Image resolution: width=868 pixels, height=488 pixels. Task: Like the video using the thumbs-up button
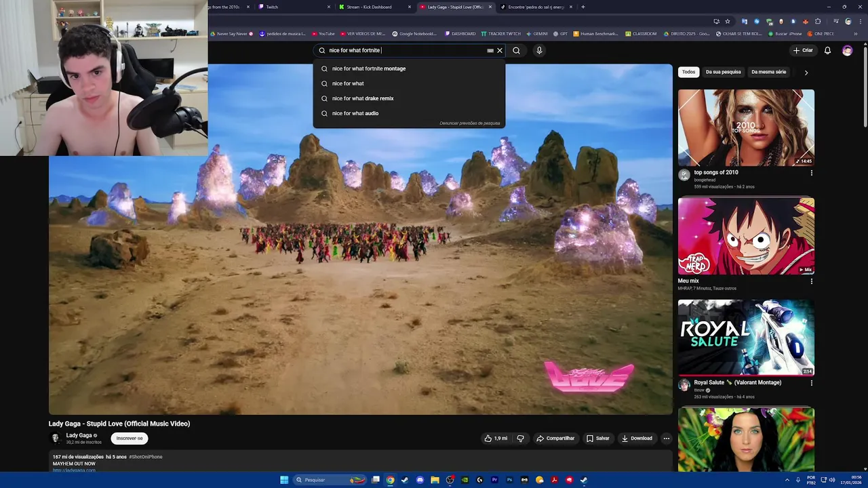click(496, 439)
